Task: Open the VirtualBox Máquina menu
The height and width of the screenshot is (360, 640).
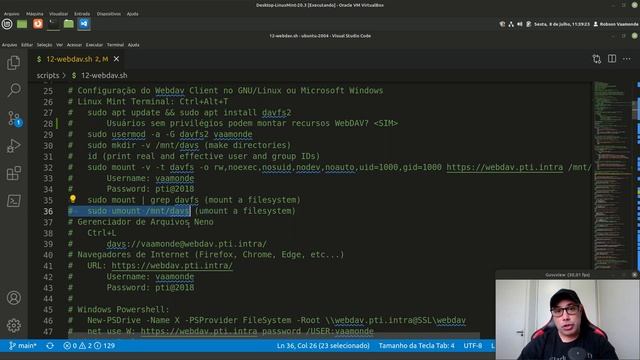Action: click(x=35, y=14)
